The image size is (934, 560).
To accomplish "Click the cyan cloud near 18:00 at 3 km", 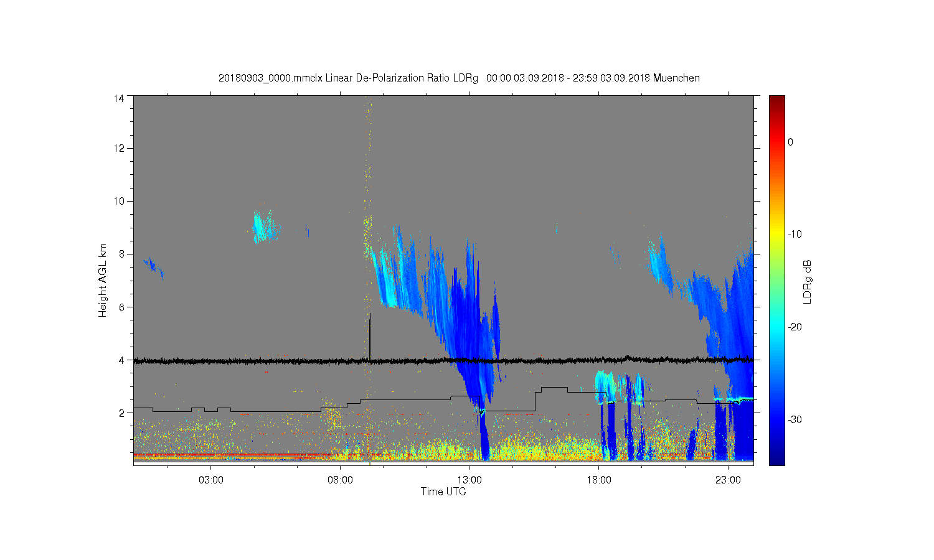I will click(x=605, y=386).
